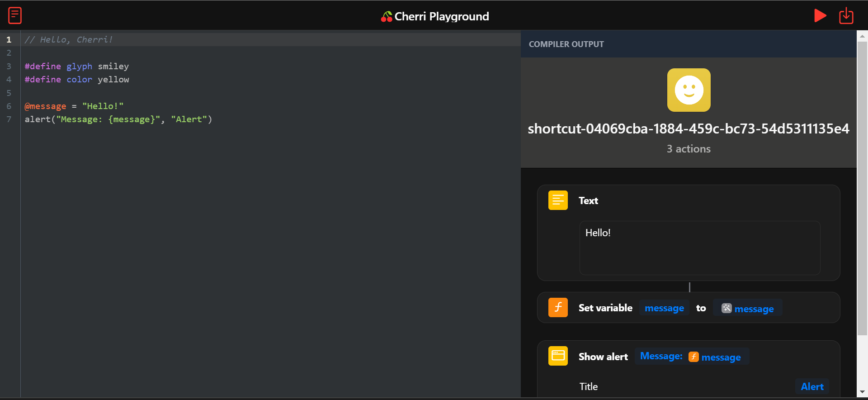868x400 pixels.
Task: Click the Cherri Playground title
Action: 442,17
